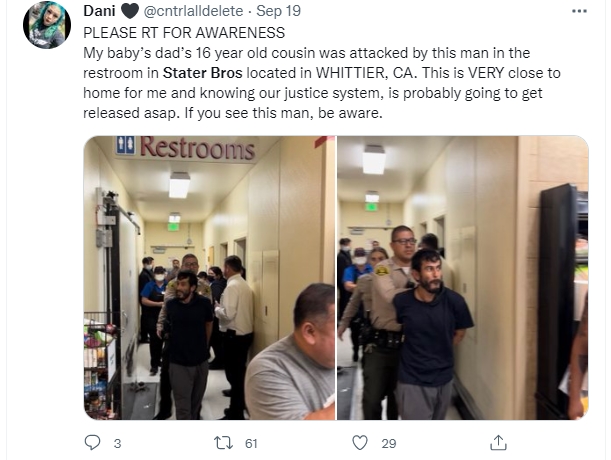The width and height of the screenshot is (611, 460).
Task: Open the left photo with Restrooms sign
Action: click(x=209, y=278)
